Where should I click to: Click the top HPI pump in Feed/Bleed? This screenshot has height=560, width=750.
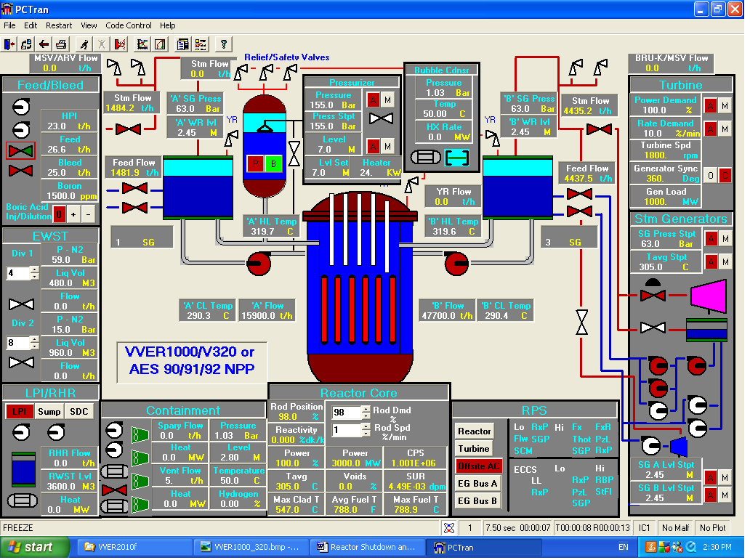click(x=21, y=107)
